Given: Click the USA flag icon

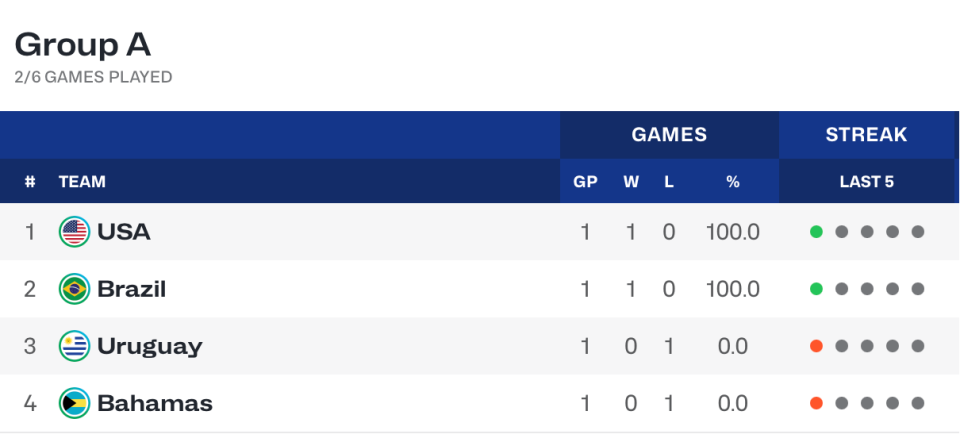Looking at the screenshot, I should click(75, 232).
